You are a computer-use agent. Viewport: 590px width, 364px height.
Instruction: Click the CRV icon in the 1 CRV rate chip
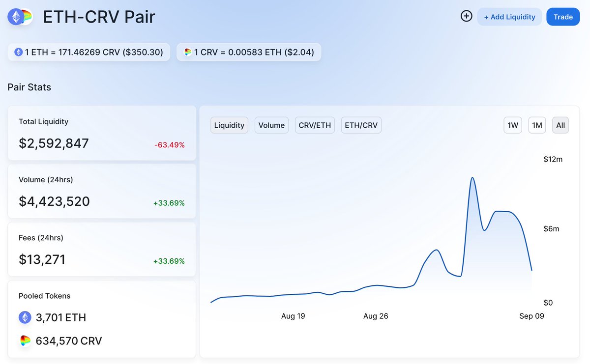188,52
